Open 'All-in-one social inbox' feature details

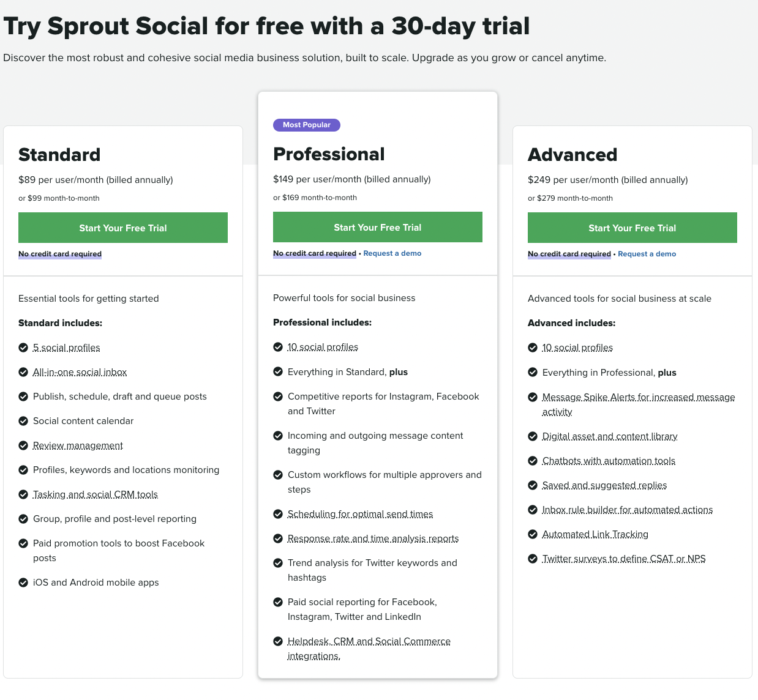80,372
